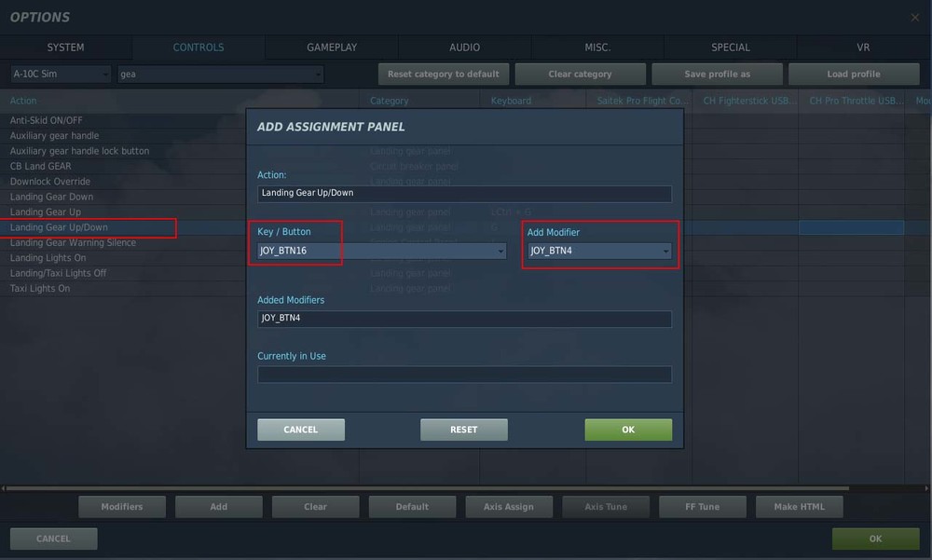Click the Clear button in bottom toolbar
The height and width of the screenshot is (560, 932).
click(316, 507)
